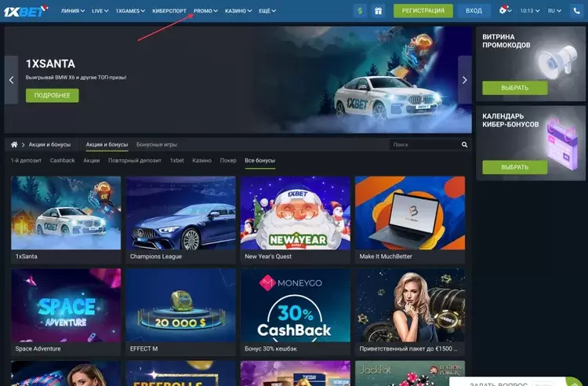Open the Space Adventure promo card

pos(66,312)
